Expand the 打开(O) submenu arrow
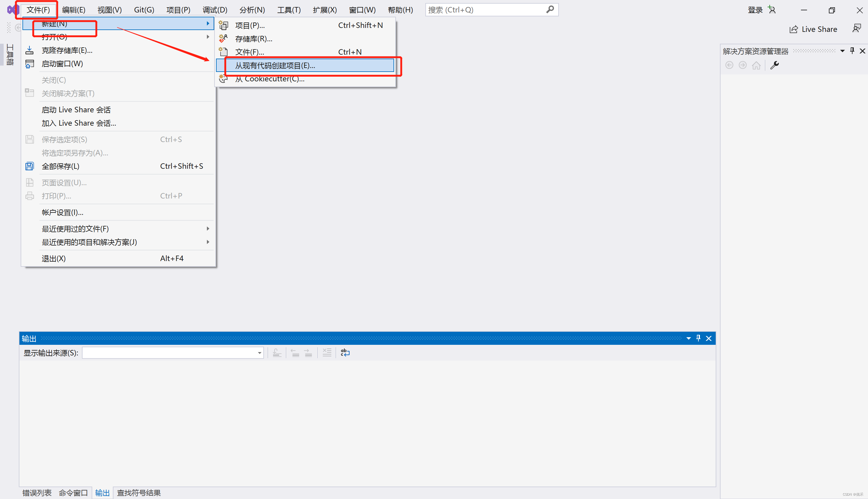This screenshot has width=868, height=499. (208, 37)
